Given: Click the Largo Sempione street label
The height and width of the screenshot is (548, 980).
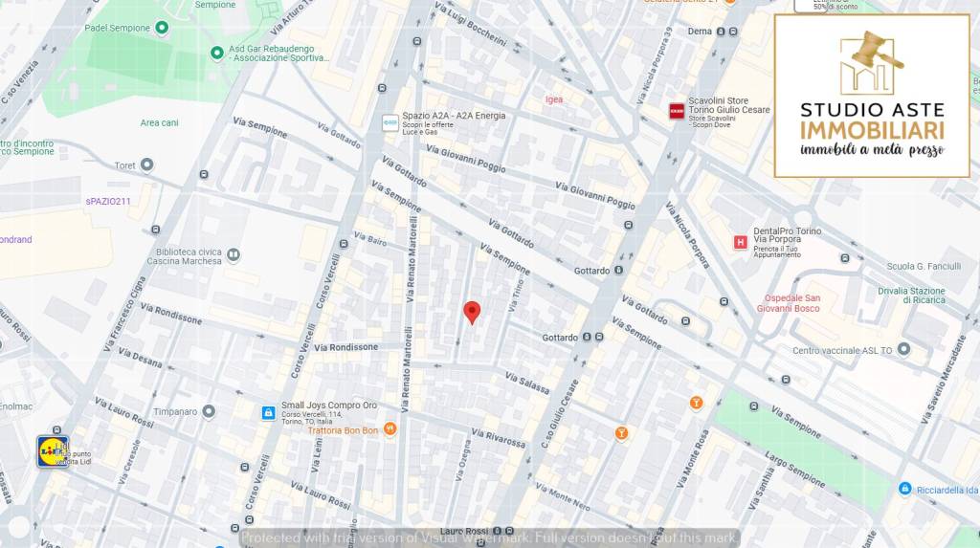Looking at the screenshot, I should click(794, 470).
